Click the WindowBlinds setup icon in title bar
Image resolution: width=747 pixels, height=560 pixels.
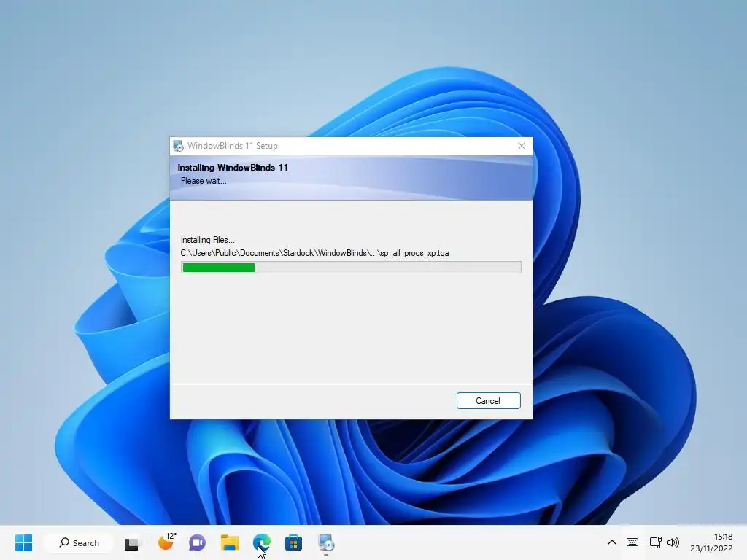(178, 146)
